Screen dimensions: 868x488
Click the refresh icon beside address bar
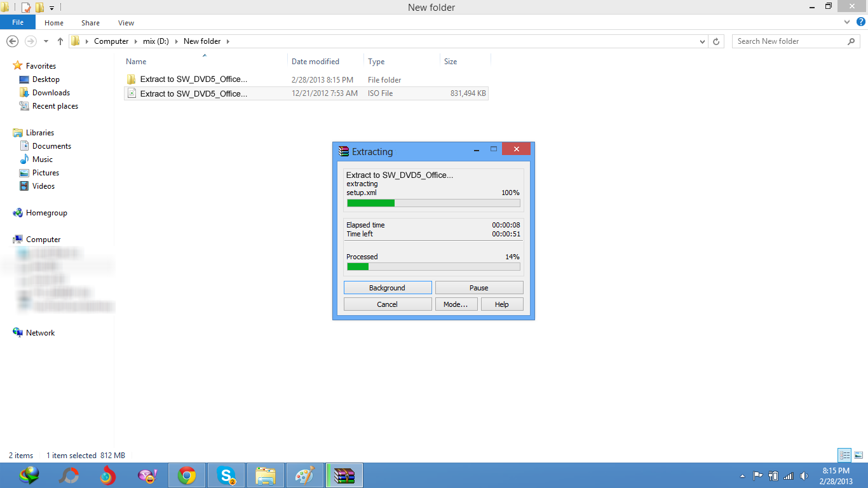pyautogui.click(x=716, y=41)
